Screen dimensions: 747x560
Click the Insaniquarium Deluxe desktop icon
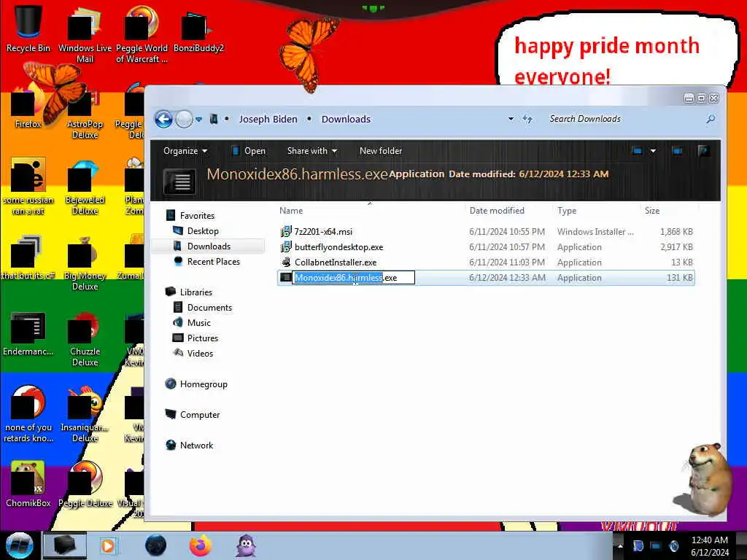(85, 416)
